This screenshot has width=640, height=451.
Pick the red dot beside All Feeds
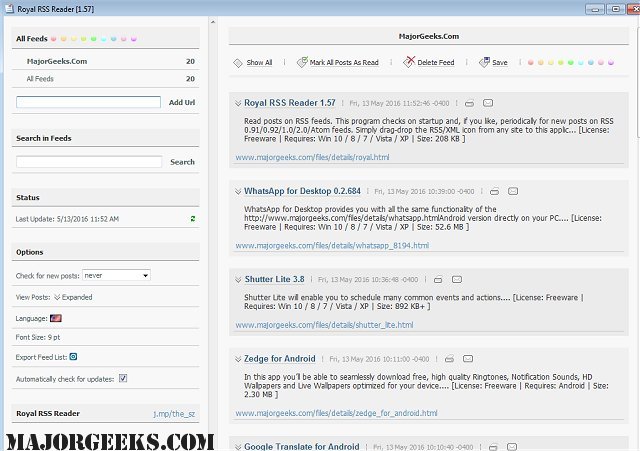click(53, 39)
